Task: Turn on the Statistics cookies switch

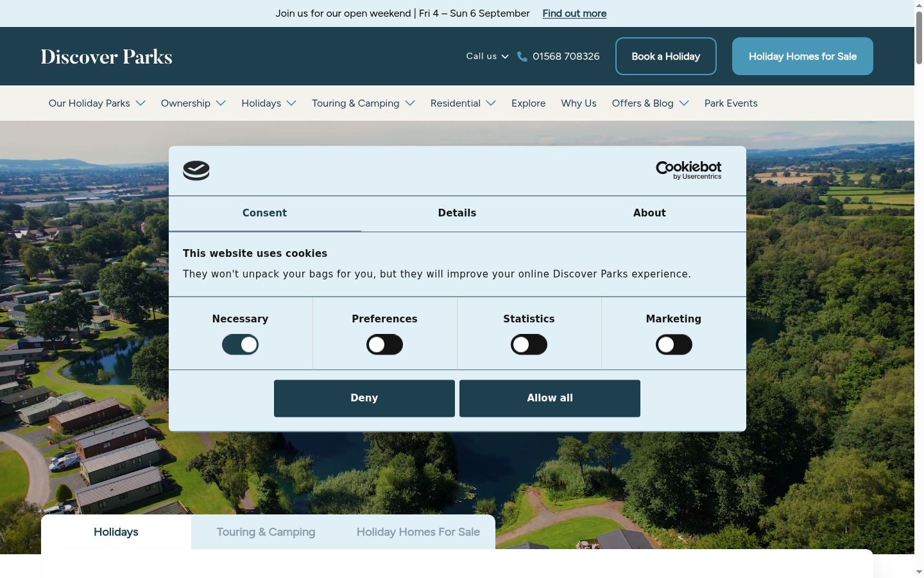Action: (x=529, y=345)
